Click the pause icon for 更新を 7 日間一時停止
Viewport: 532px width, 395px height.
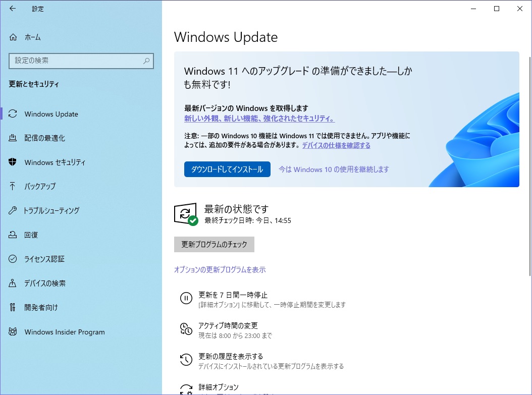coord(186,298)
